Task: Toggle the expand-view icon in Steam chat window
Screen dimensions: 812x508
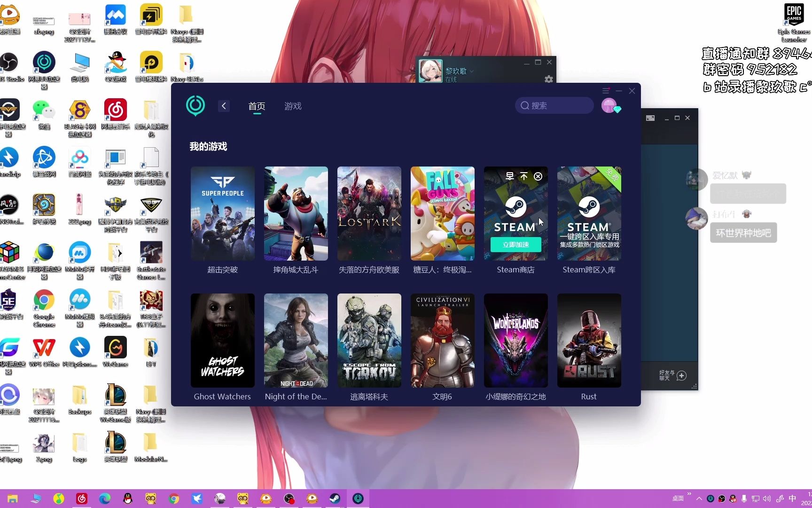Action: pyautogui.click(x=650, y=118)
